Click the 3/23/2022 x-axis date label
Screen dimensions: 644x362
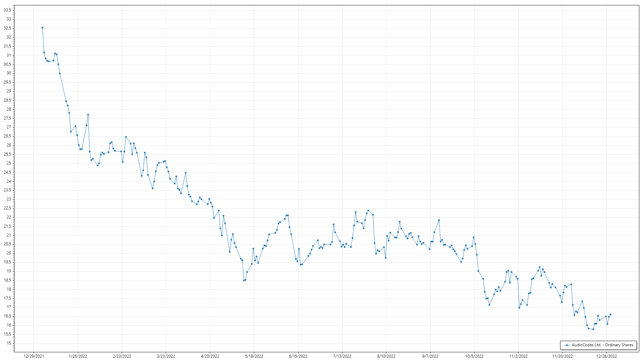click(x=166, y=356)
